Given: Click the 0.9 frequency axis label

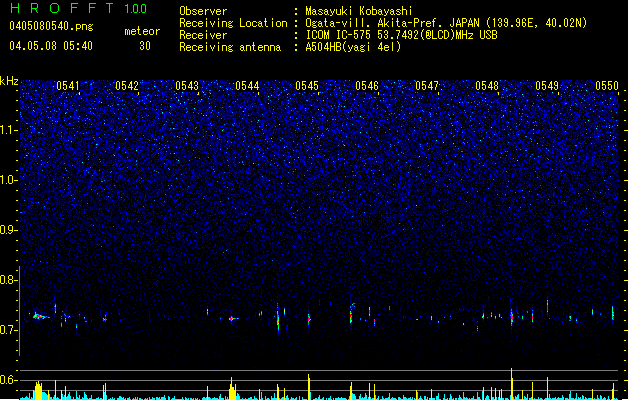Looking at the screenshot, I should tap(9, 230).
